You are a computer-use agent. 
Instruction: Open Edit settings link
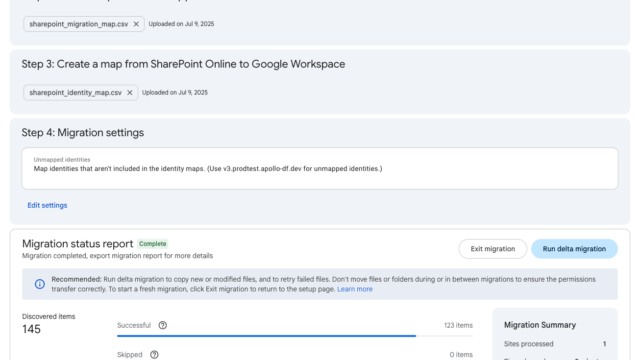pyautogui.click(x=47, y=205)
